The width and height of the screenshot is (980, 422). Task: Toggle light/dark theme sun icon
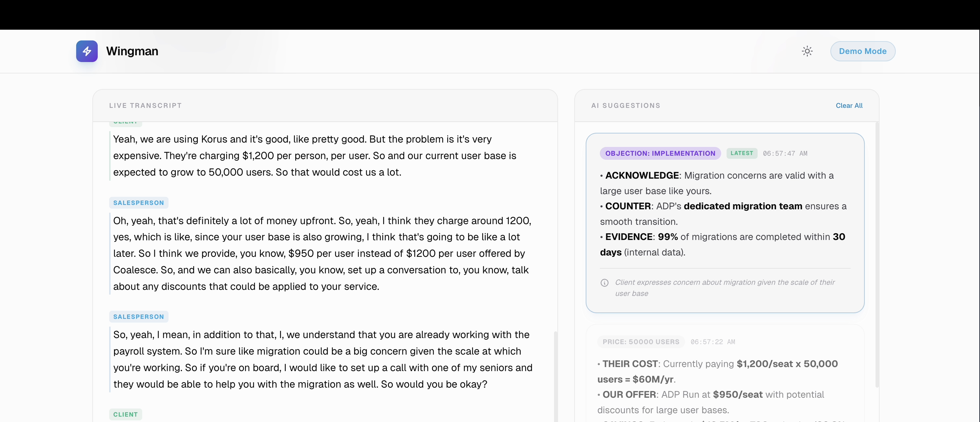pyautogui.click(x=807, y=51)
